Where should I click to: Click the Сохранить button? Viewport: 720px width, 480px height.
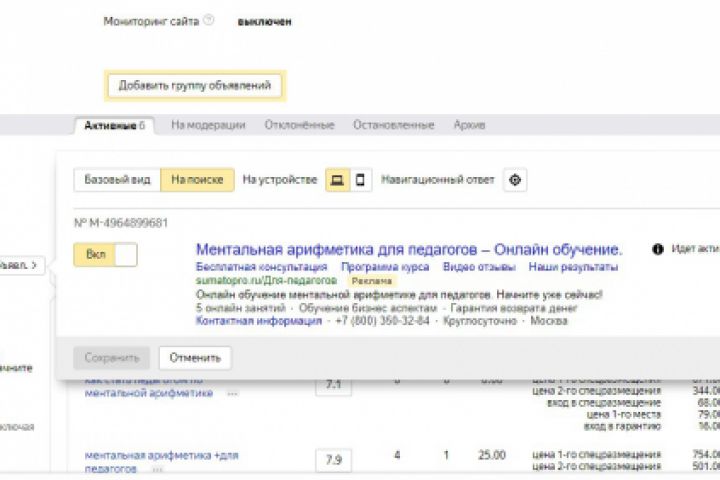pyautogui.click(x=112, y=358)
